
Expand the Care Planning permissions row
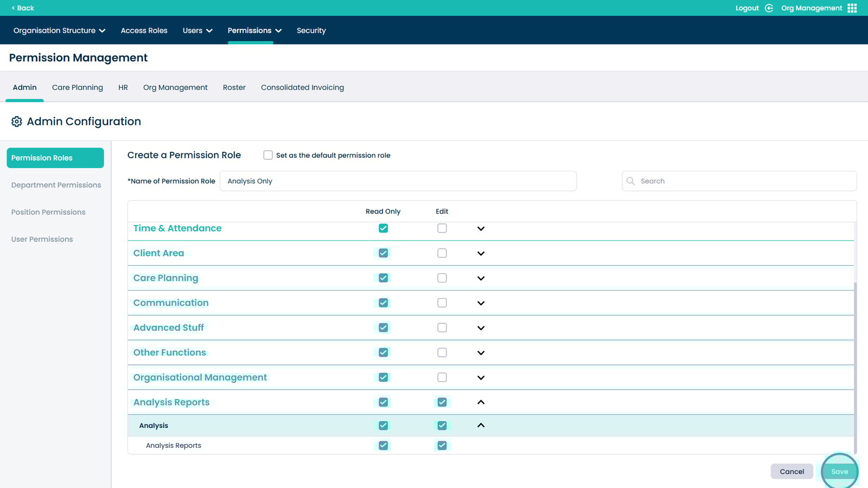(x=481, y=279)
